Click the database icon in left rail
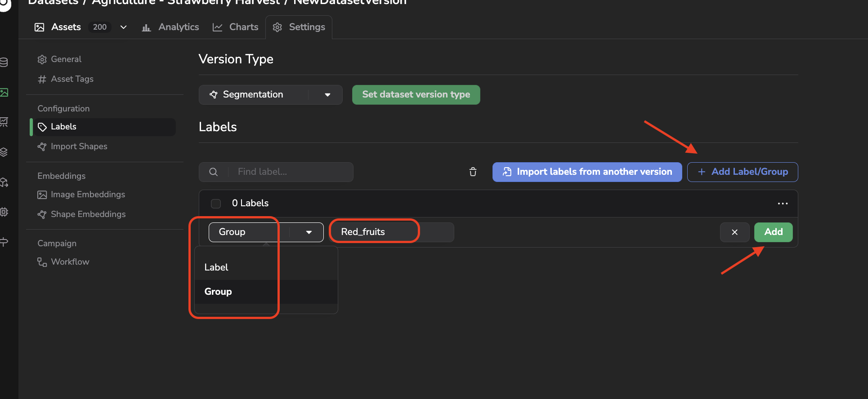868x399 pixels. (x=4, y=62)
